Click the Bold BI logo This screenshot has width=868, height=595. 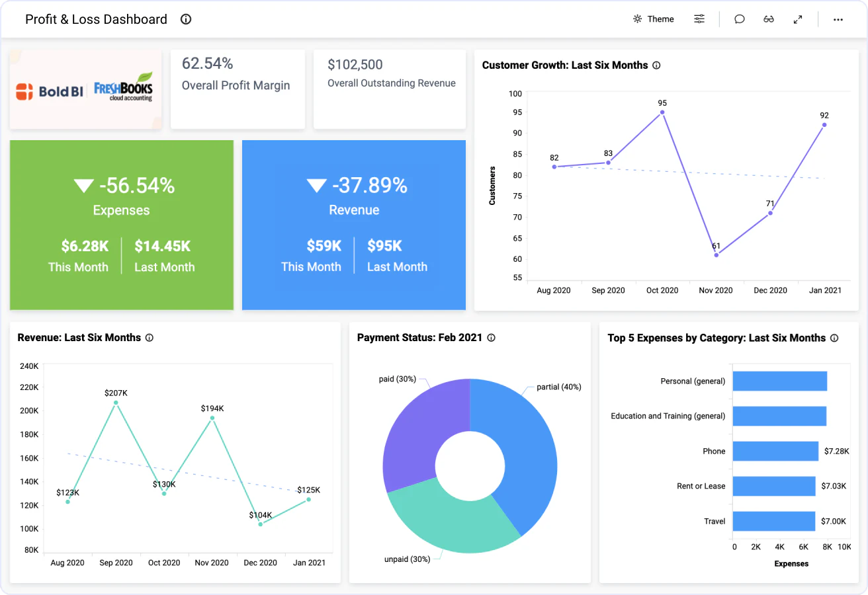pyautogui.click(x=50, y=91)
